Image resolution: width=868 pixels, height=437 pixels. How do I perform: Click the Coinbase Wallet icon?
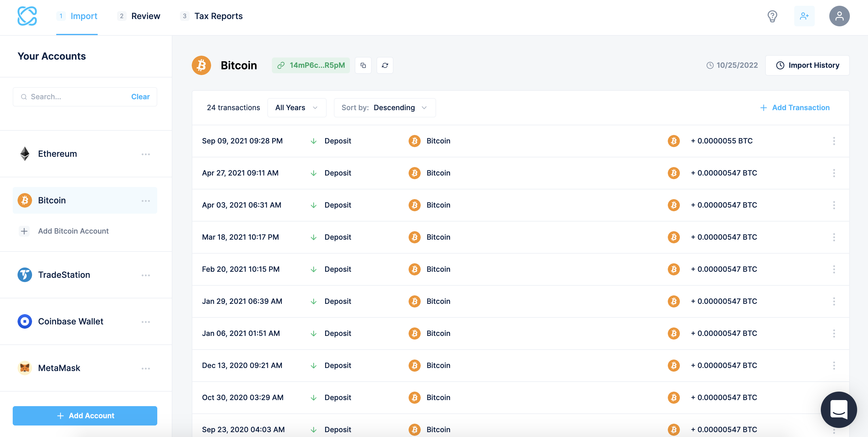tap(24, 321)
